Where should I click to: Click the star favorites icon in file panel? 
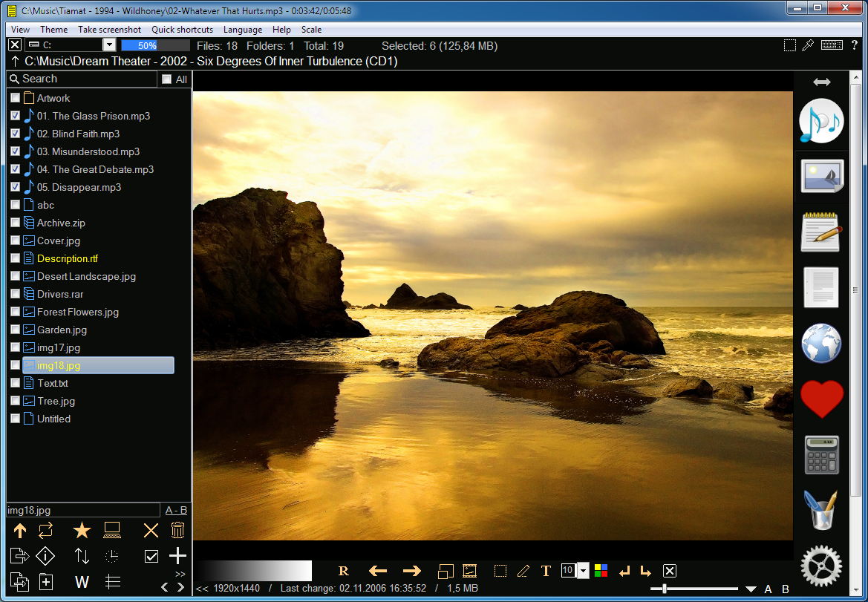(x=82, y=530)
